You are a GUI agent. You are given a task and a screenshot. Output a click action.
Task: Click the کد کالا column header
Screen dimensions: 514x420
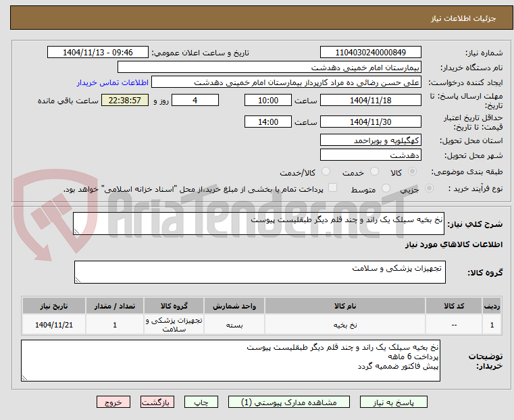click(x=454, y=306)
